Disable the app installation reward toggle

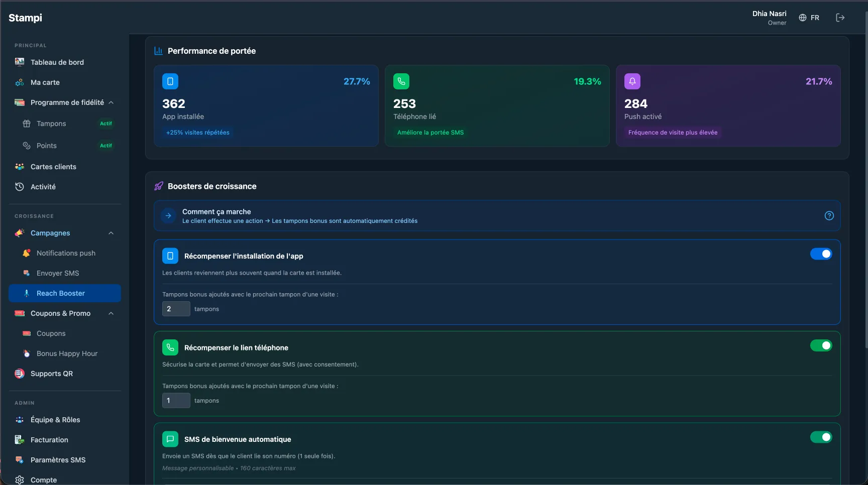[x=821, y=254]
